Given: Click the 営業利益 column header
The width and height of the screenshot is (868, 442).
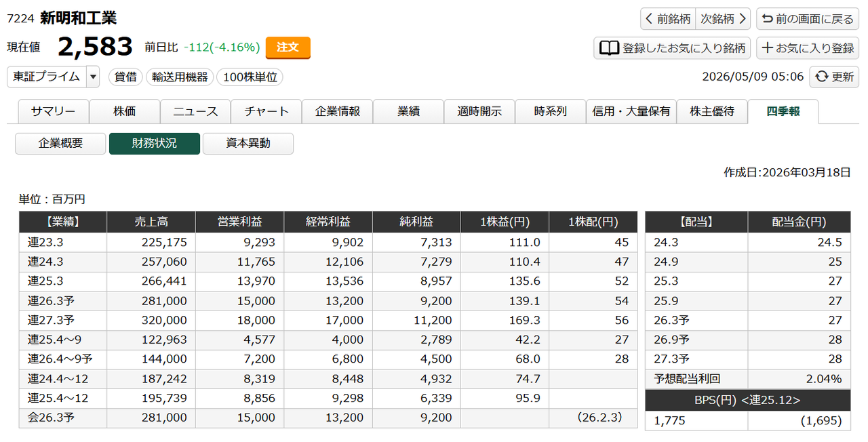Looking at the screenshot, I should click(239, 222).
